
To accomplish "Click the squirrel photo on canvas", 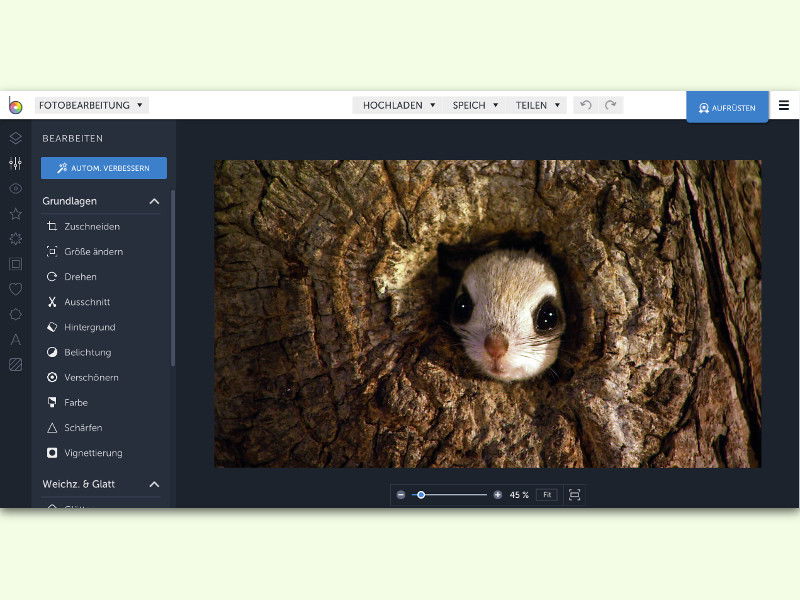I will pos(487,314).
